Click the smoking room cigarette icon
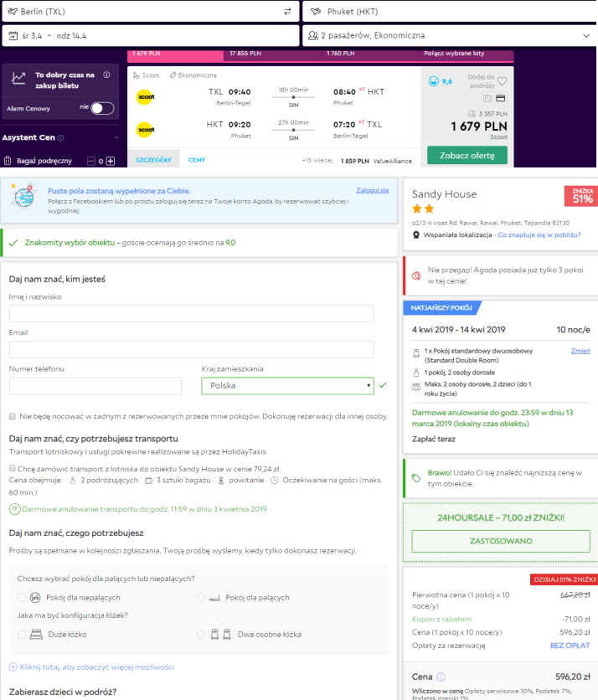The height and width of the screenshot is (700, 598). click(214, 598)
